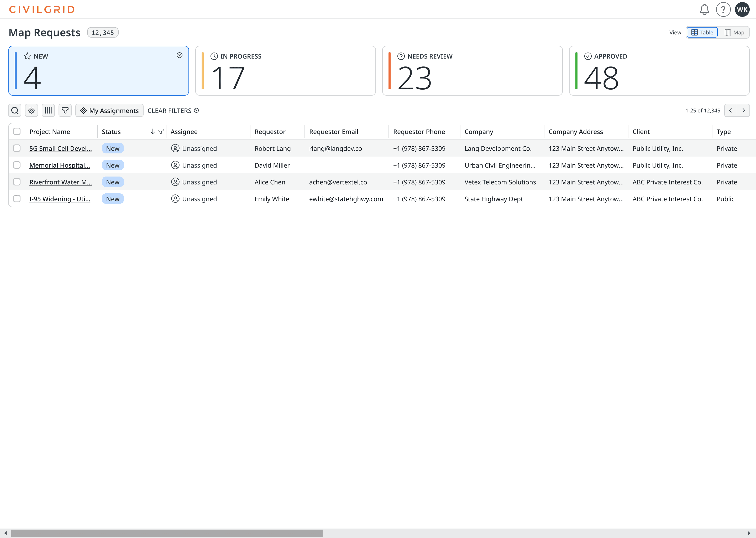The height and width of the screenshot is (538, 756).
Task: Open the column chooser icon
Action: coord(48,110)
